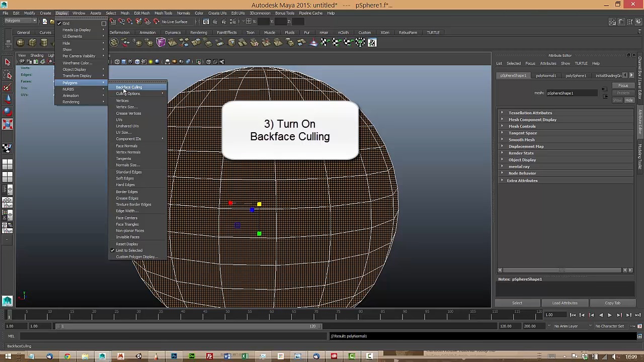The width and height of the screenshot is (644, 362).
Task: Create a polygon cube from shelf
Action: point(32,43)
